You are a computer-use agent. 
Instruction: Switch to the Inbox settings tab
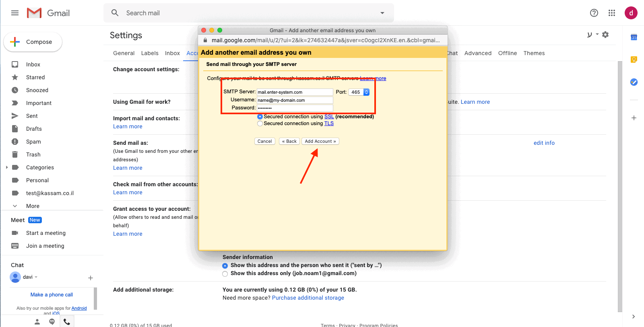[172, 53]
